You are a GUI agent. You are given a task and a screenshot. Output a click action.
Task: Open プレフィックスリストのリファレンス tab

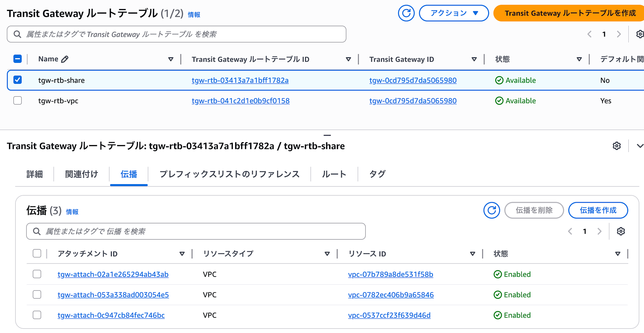coord(229,174)
